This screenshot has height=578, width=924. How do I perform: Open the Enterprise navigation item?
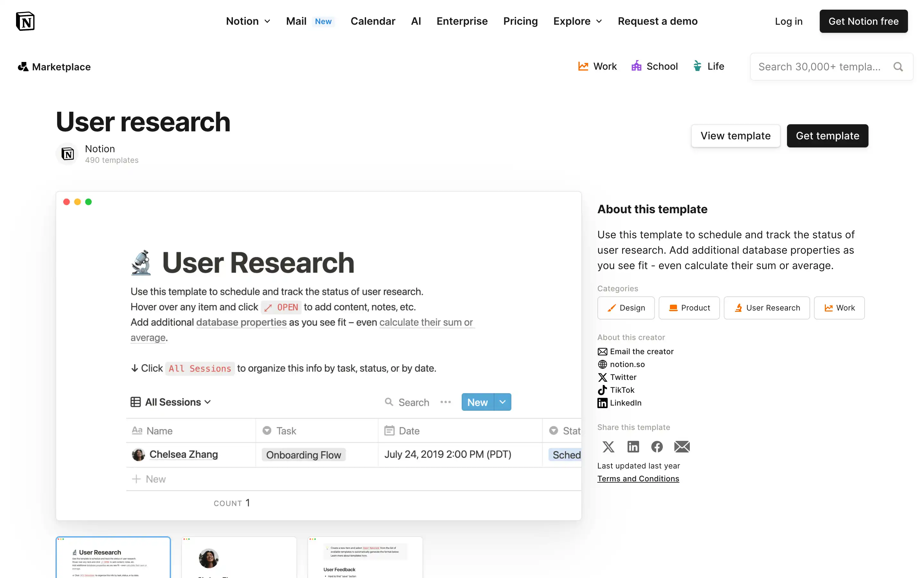[462, 21]
